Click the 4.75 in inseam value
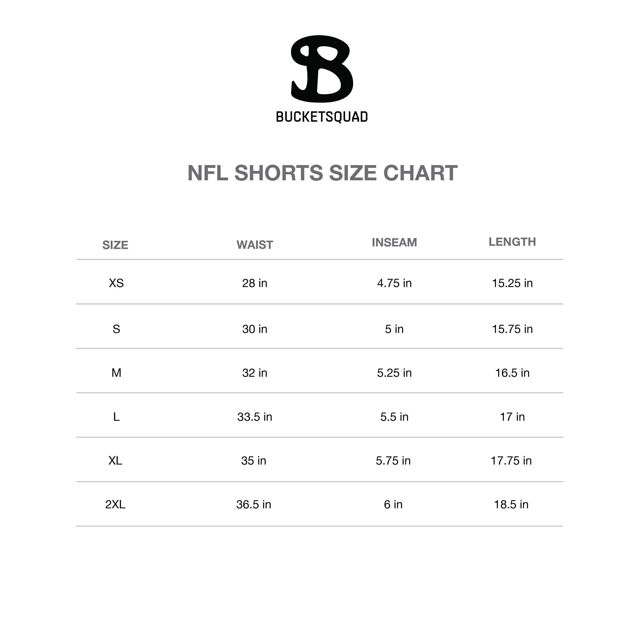644x644 pixels. [x=394, y=283]
